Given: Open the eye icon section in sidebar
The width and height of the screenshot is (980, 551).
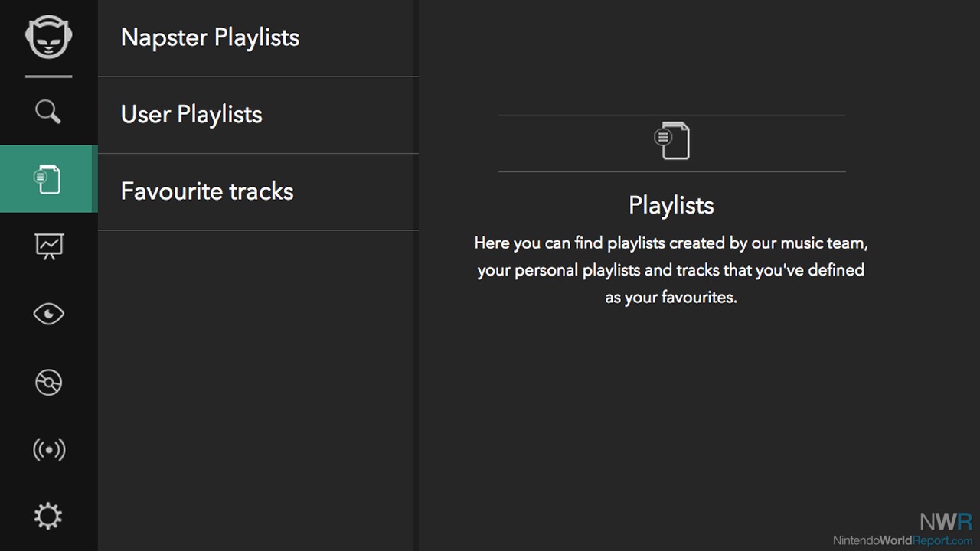Looking at the screenshot, I should [x=48, y=314].
